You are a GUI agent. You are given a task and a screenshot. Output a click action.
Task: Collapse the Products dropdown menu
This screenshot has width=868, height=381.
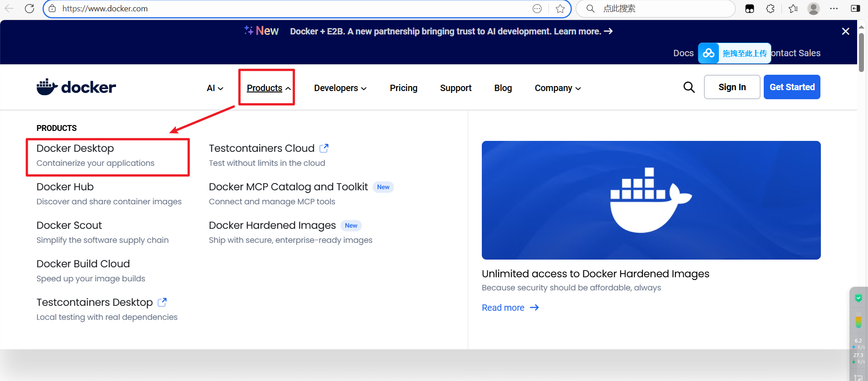(269, 88)
